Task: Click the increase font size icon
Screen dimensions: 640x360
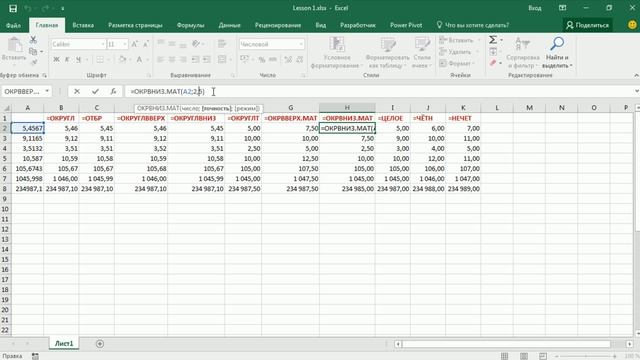Action: click(x=135, y=44)
